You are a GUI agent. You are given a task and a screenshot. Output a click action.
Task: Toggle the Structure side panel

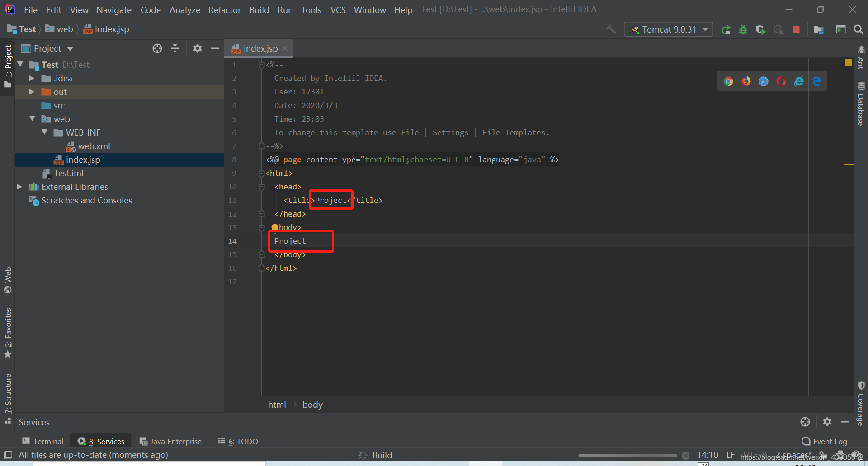pyautogui.click(x=8, y=398)
